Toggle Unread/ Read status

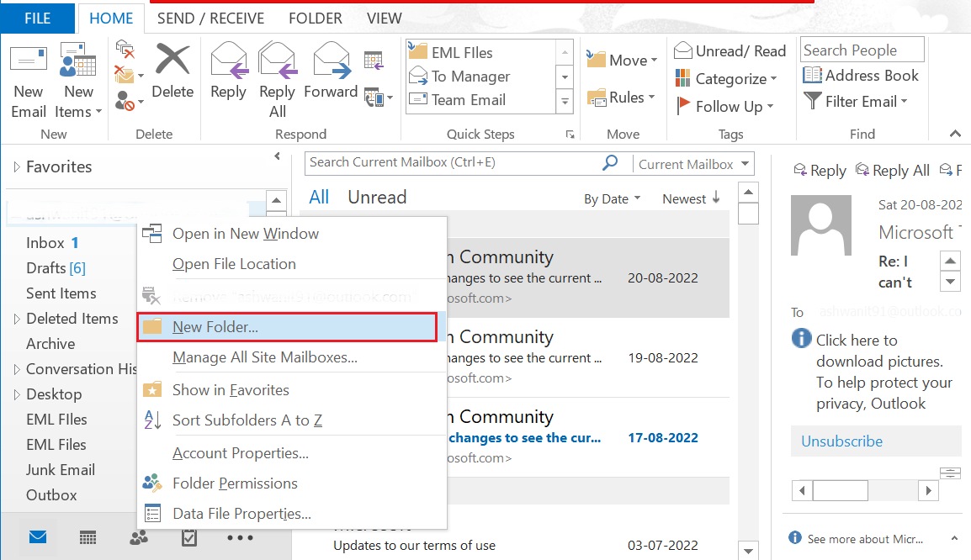(x=730, y=50)
